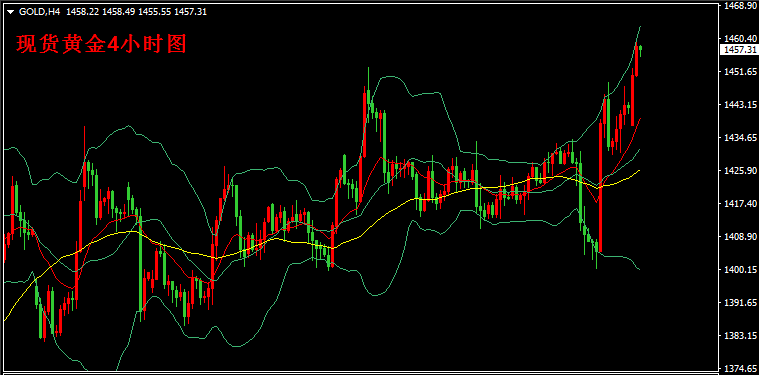Select the latest green candle near 1457
The height and width of the screenshot is (375, 759).
coord(640,49)
